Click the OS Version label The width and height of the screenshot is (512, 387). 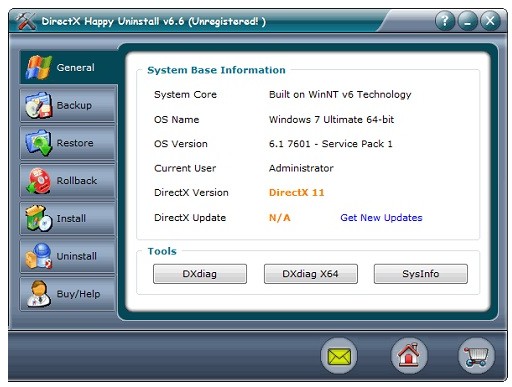click(181, 144)
